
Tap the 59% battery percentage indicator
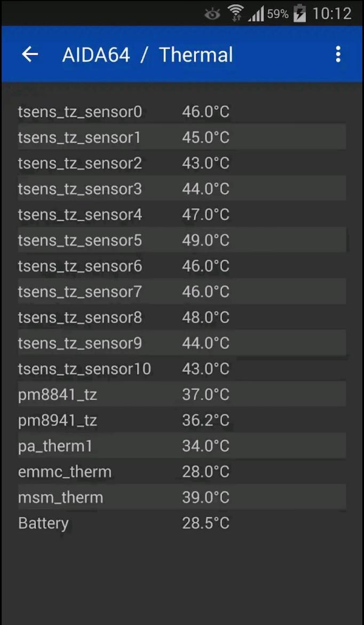[x=277, y=14]
